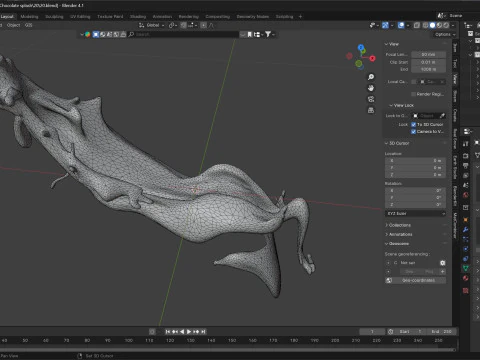Open the Object menu in viewport header
Viewport: 480px width, 360px height.
tap(13, 25)
